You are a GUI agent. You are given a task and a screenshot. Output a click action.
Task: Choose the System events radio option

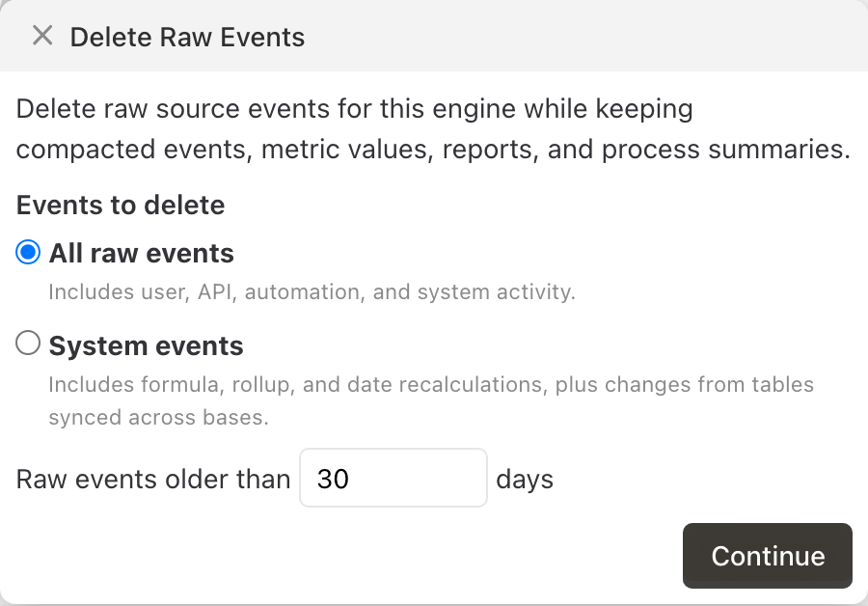(28, 343)
